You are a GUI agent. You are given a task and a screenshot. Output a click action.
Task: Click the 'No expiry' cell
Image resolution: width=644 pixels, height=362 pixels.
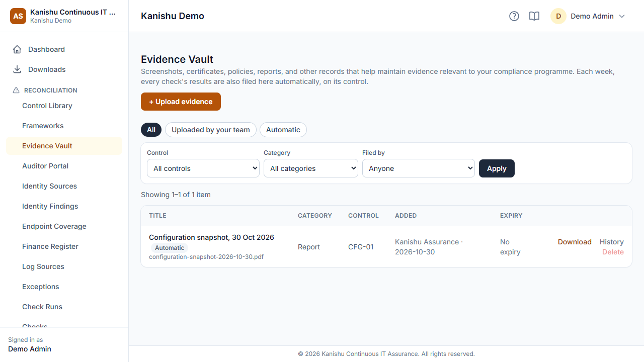510,247
